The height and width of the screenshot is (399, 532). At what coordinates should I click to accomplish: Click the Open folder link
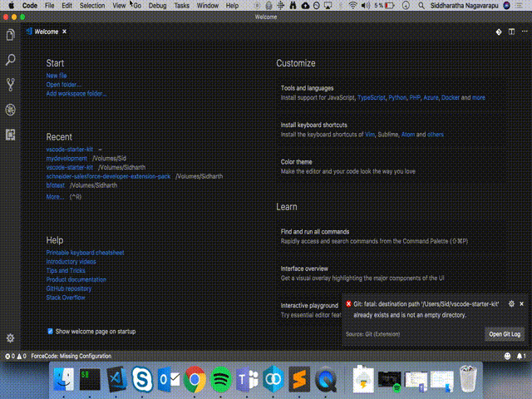pyautogui.click(x=63, y=85)
